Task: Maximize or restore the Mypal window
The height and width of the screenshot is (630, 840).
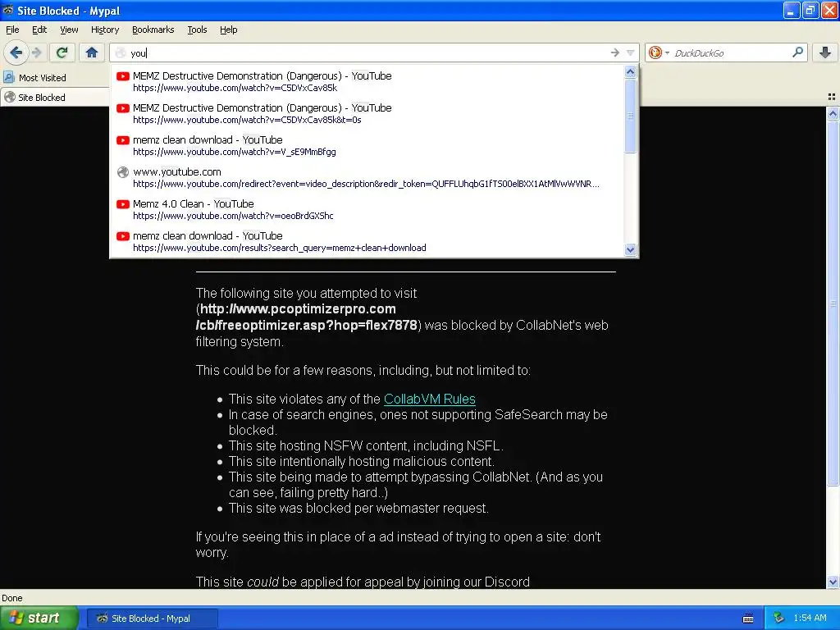Action: point(810,10)
